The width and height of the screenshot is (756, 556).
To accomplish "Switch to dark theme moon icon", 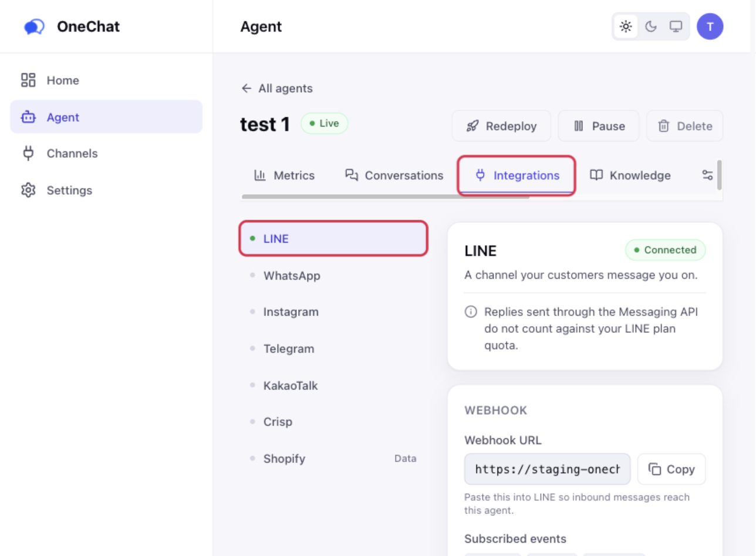I will point(651,26).
